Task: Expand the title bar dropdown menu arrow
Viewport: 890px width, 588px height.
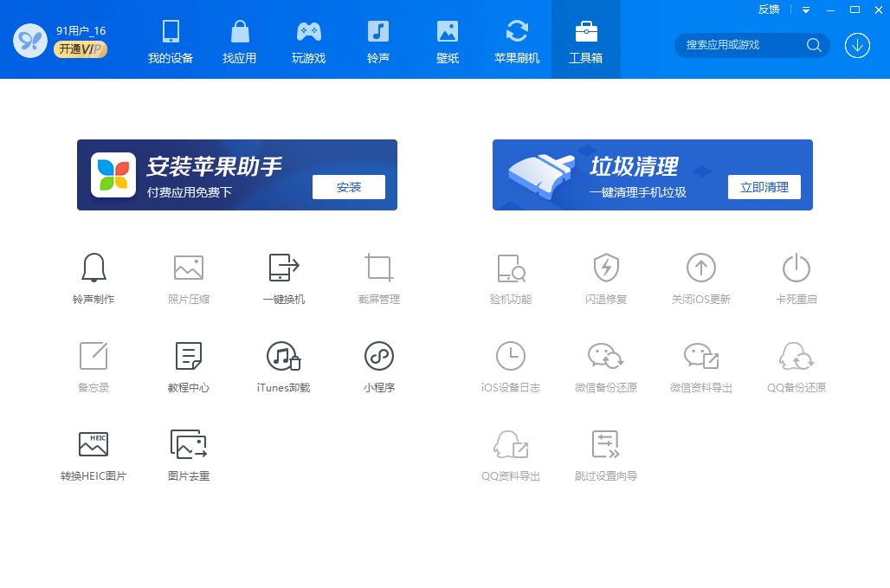Action: [806, 10]
